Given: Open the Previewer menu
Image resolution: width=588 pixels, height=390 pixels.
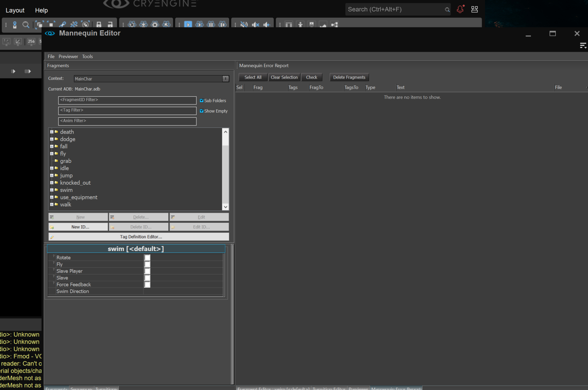Looking at the screenshot, I should pos(68,56).
